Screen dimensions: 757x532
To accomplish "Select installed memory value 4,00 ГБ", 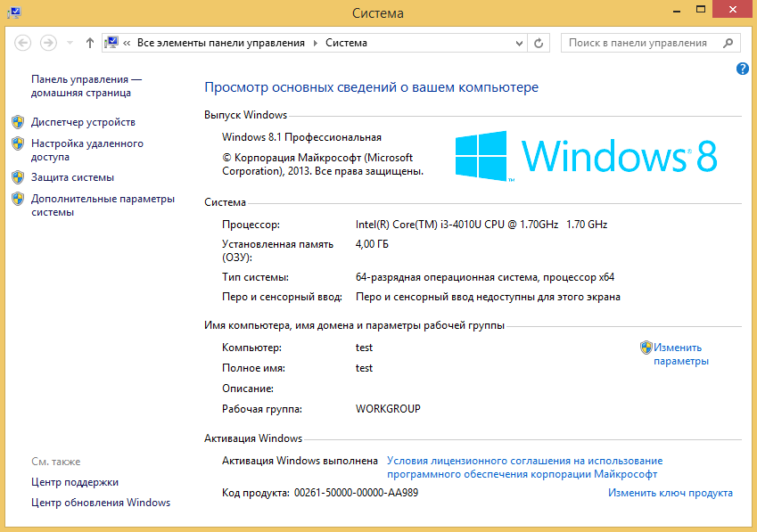I will (372, 244).
